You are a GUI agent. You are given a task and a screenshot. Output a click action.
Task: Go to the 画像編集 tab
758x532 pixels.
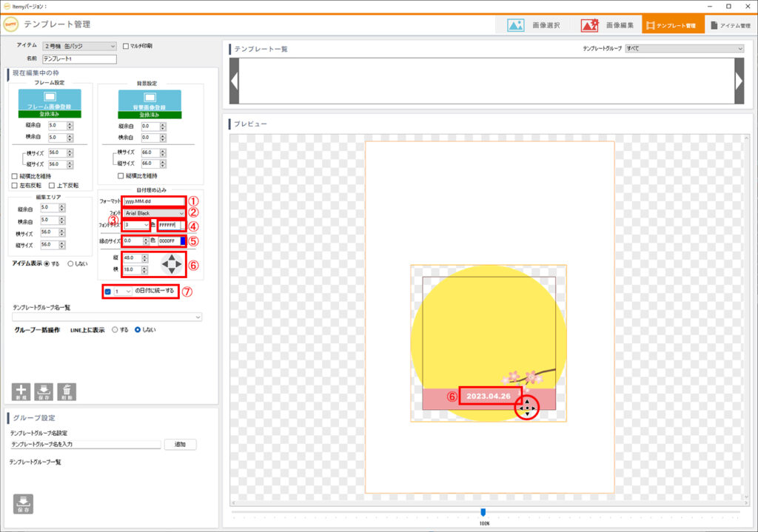pos(607,24)
